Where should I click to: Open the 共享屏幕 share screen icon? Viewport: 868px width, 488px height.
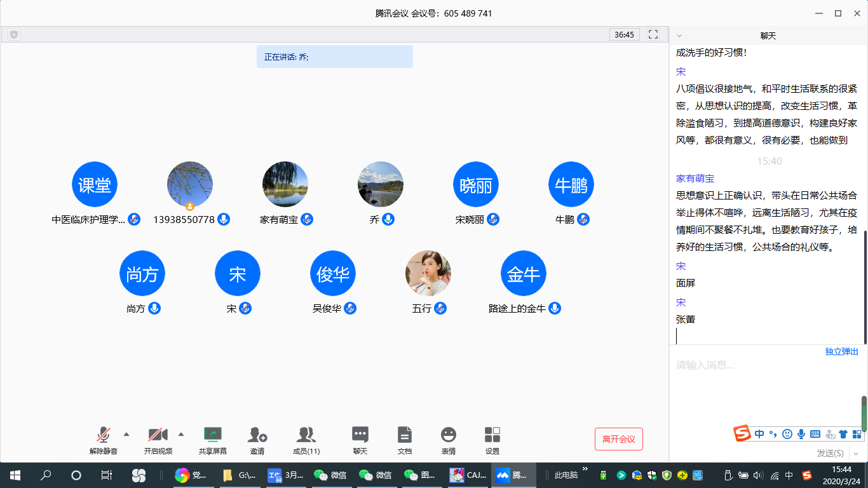click(x=212, y=435)
